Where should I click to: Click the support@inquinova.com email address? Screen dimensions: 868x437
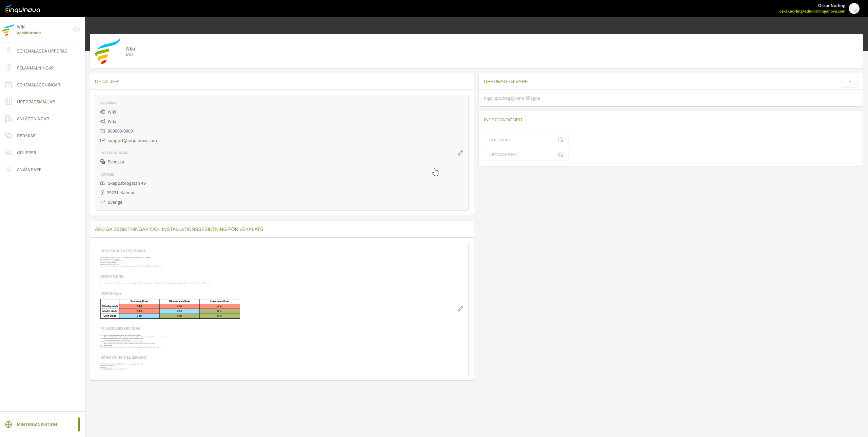(x=132, y=140)
